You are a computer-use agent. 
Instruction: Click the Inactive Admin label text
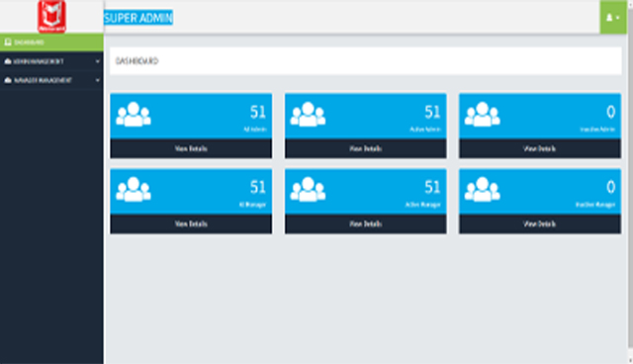click(x=597, y=130)
